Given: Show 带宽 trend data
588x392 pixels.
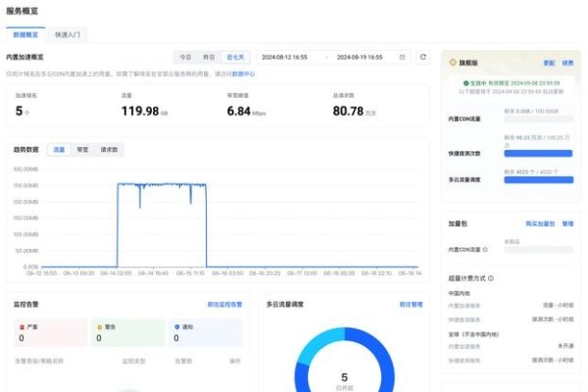Looking at the screenshot, I should (x=82, y=150).
